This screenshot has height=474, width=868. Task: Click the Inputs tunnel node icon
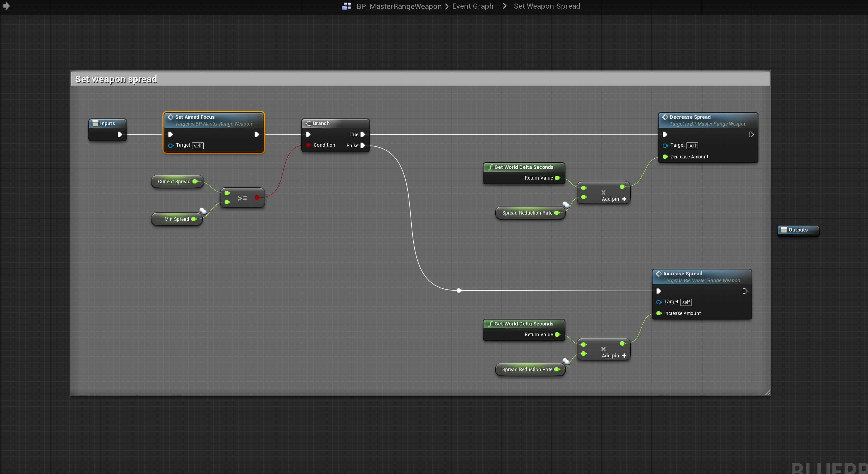(95, 123)
